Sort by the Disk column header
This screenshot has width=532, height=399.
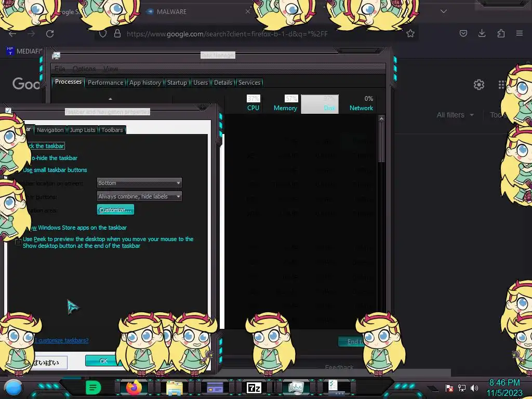[320, 104]
